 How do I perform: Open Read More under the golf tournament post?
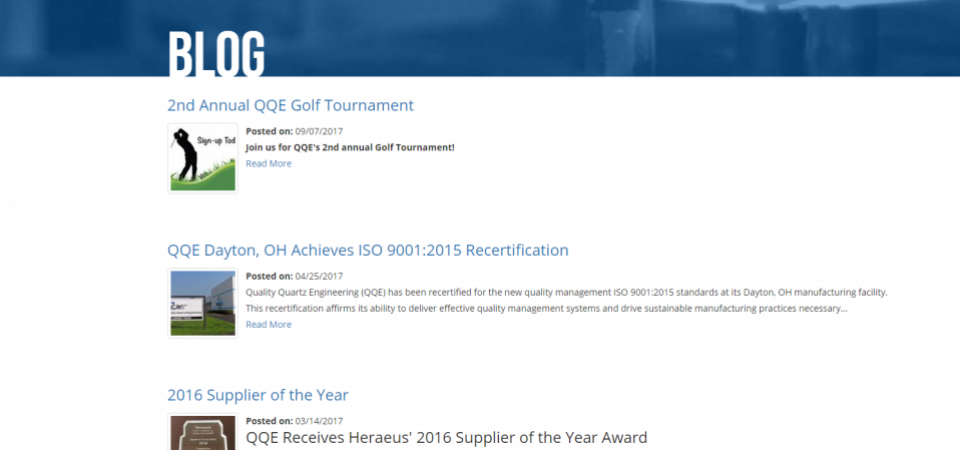268,163
